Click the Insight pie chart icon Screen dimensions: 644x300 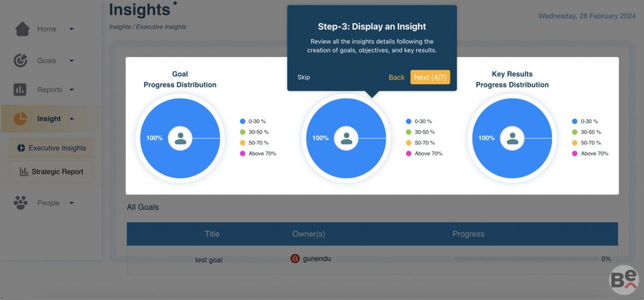[20, 119]
